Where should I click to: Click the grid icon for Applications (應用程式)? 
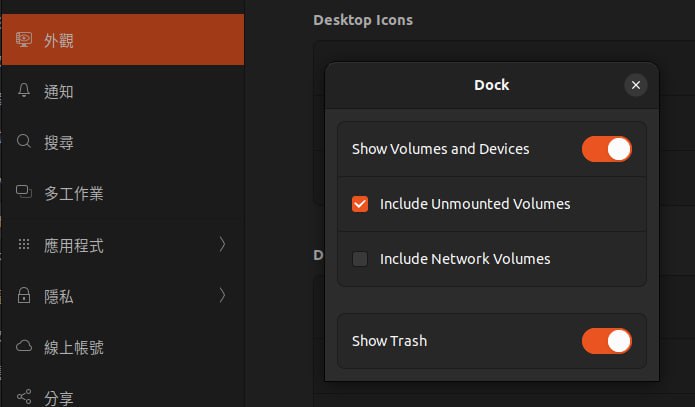coord(24,245)
